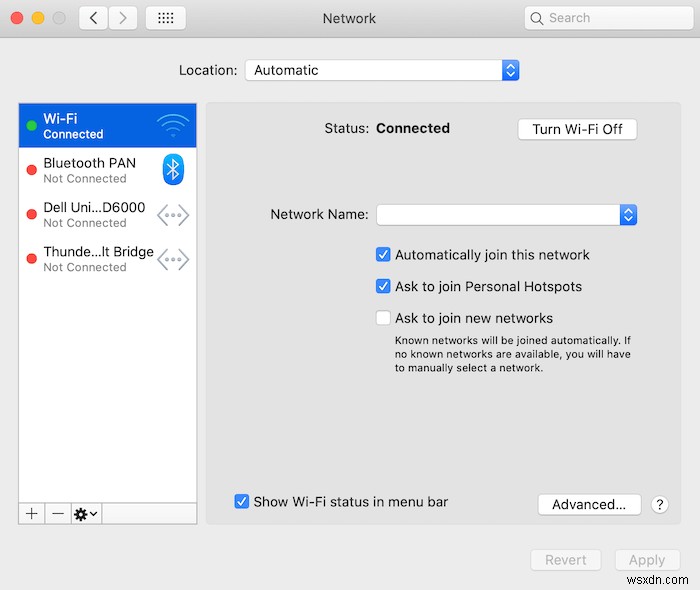The height and width of the screenshot is (590, 700).
Task: Toggle Show Wi-Fi status in menu bar
Action: point(241,502)
